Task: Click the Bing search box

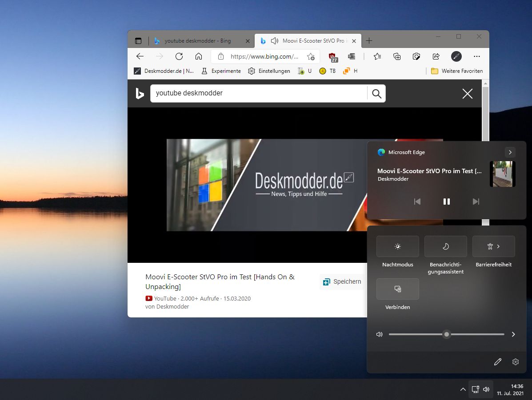Action: click(x=259, y=93)
